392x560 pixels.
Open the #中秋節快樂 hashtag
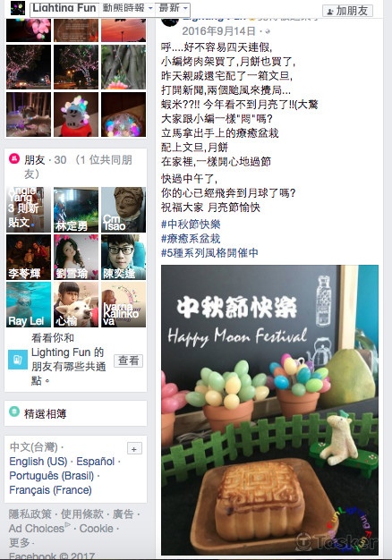[x=191, y=225]
